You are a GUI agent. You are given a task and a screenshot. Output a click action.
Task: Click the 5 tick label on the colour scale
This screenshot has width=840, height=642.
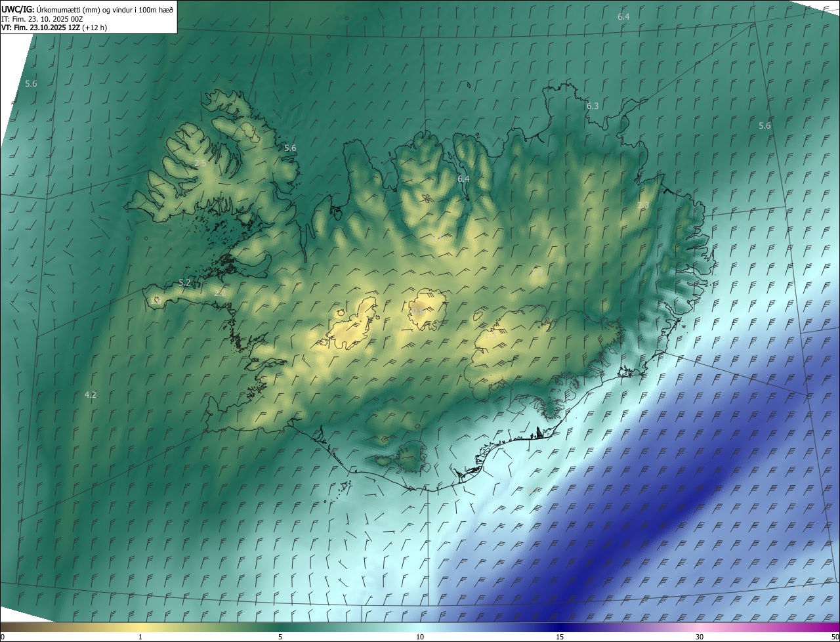coord(280,637)
